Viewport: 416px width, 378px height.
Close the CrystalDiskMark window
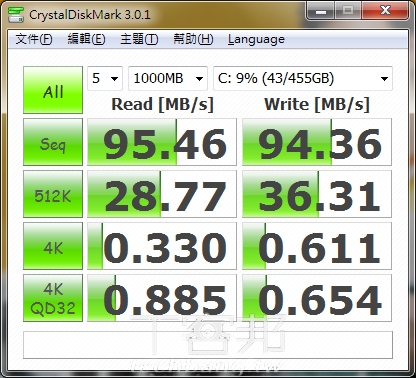point(385,11)
